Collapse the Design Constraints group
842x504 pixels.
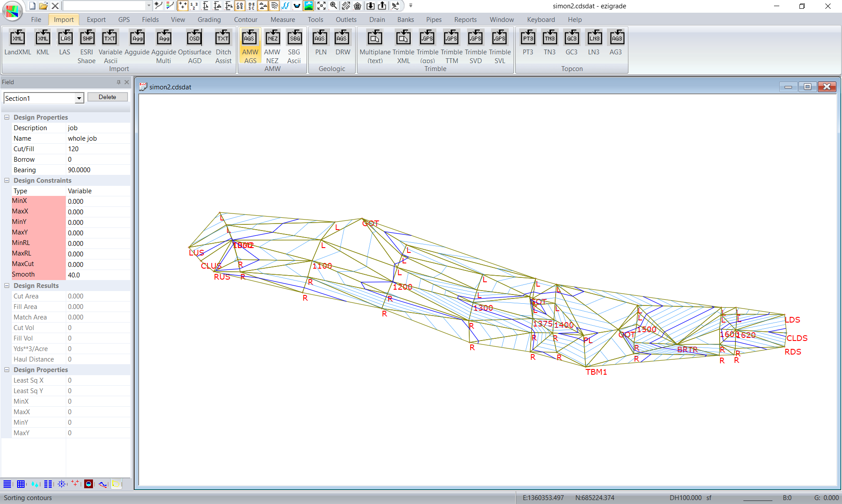(7, 181)
